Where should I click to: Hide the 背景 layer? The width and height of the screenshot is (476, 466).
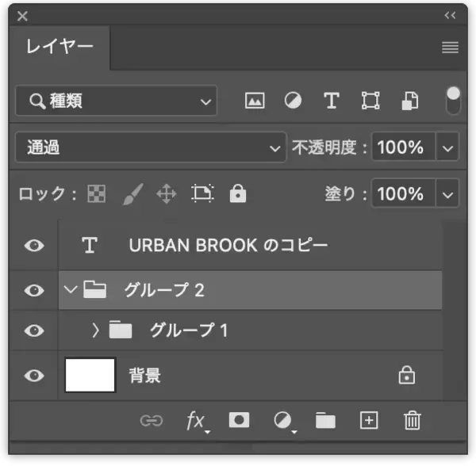point(34,376)
